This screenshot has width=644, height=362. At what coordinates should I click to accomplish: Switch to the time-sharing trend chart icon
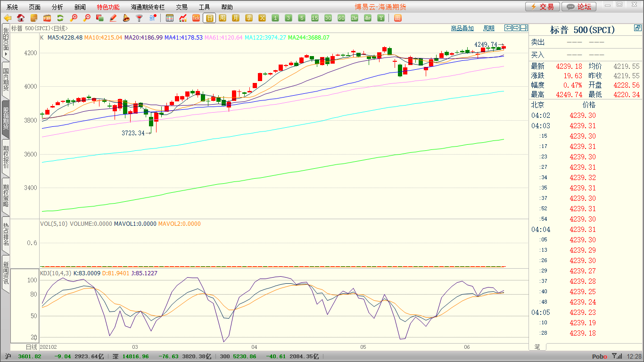point(183,18)
